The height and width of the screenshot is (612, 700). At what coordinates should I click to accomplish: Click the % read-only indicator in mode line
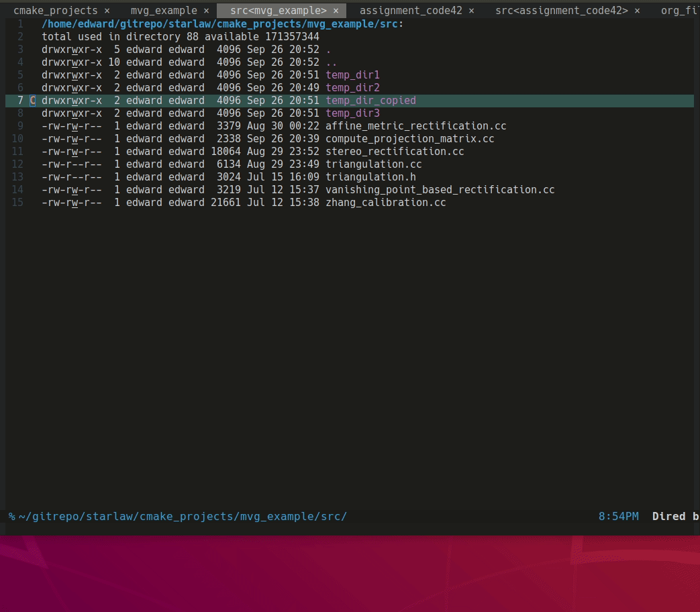tap(11, 517)
